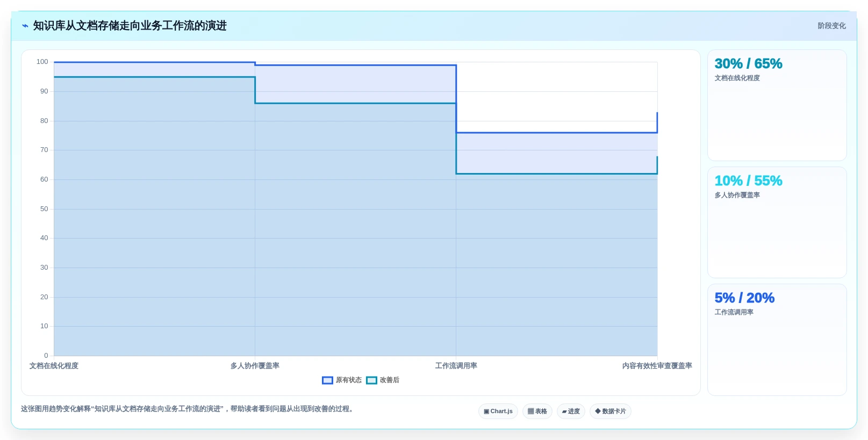
Task: Click the blue trend icon beside the title
Action: (25, 26)
